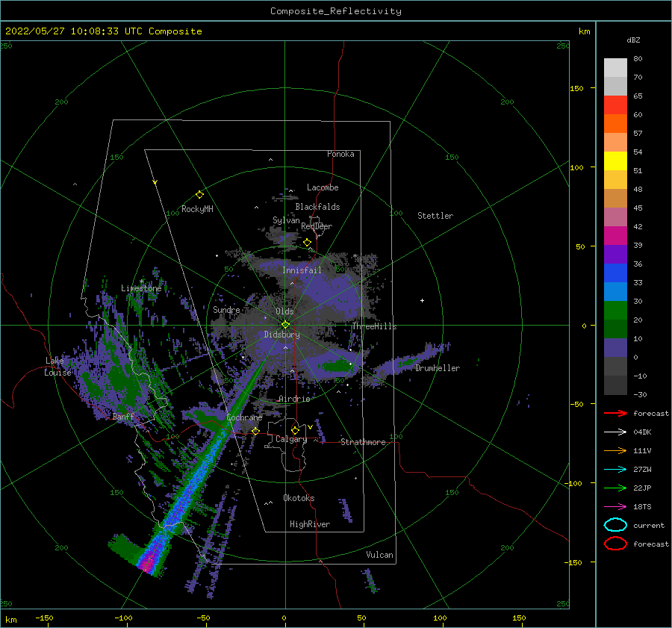Click the Strathmore city label
Viewport: 672px width, 628px height.
tap(363, 442)
